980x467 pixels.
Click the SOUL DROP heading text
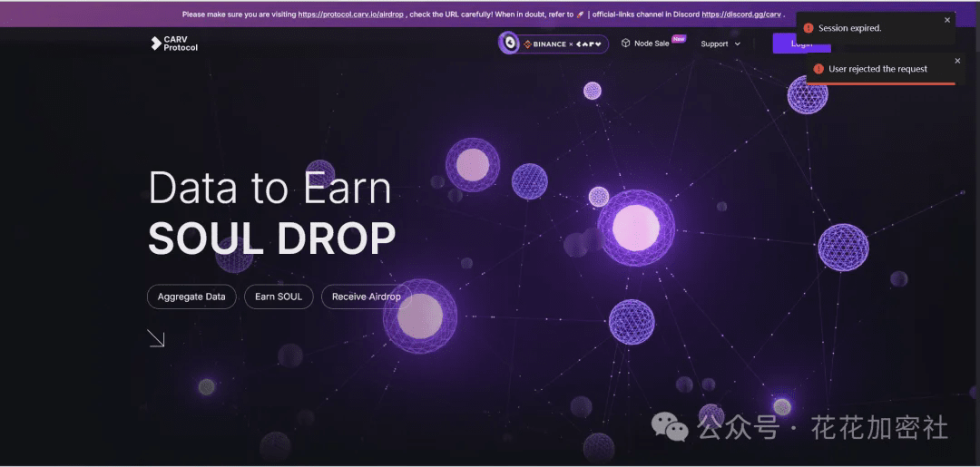[272, 238]
